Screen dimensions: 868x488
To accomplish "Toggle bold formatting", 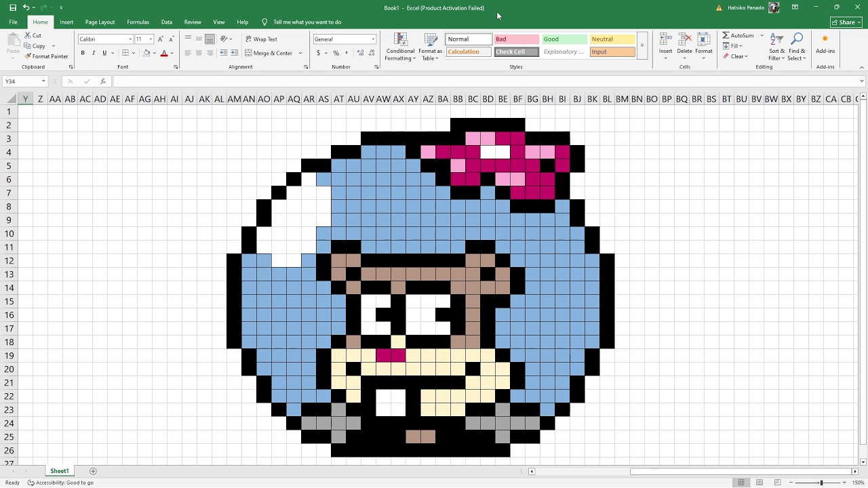I will point(83,53).
